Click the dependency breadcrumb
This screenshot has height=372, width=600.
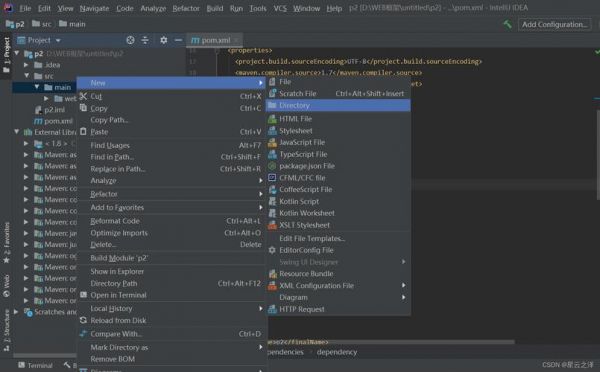coord(337,352)
